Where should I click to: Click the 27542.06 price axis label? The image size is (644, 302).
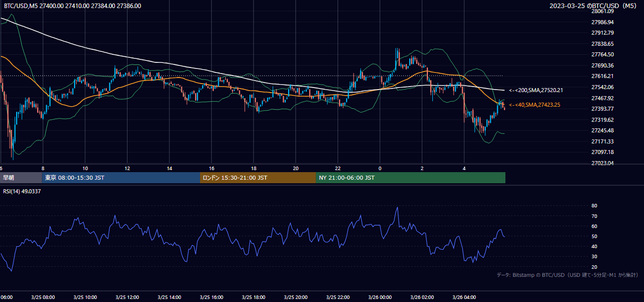603,87
